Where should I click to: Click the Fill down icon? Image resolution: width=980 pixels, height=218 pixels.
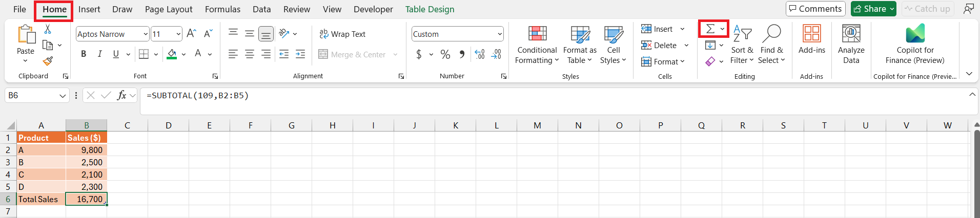[x=710, y=45]
